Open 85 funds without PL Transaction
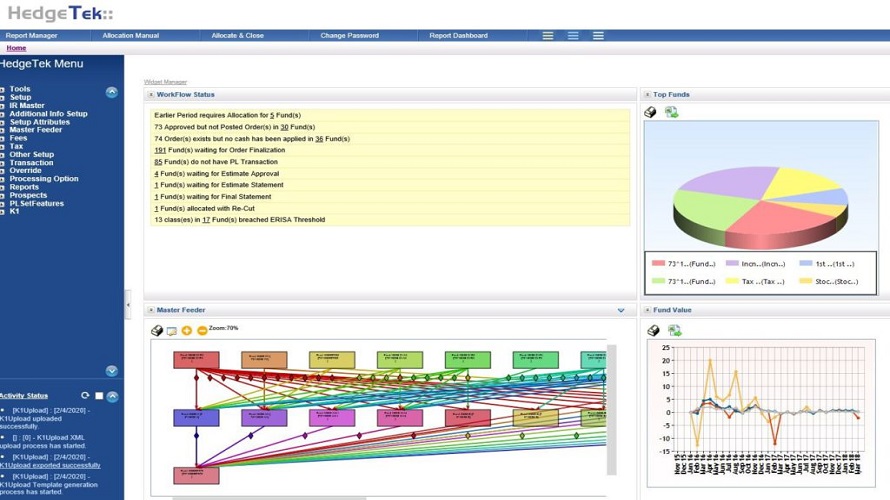The height and width of the screenshot is (500, 890). (x=158, y=162)
